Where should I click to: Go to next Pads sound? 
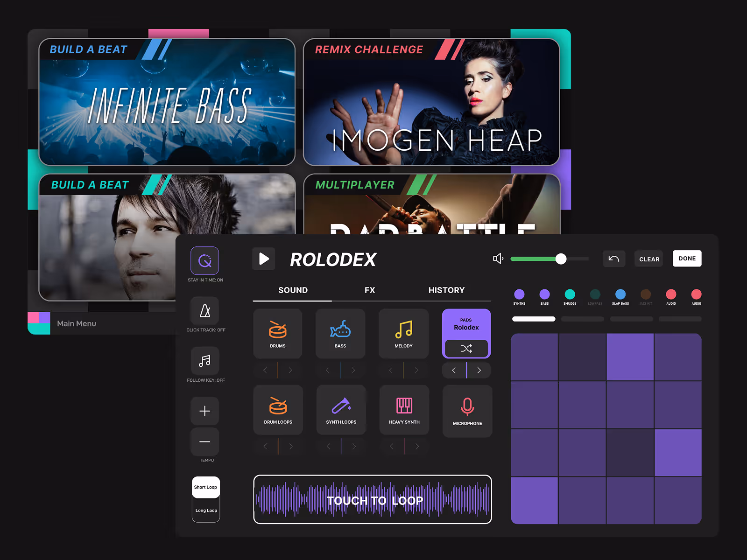click(479, 370)
